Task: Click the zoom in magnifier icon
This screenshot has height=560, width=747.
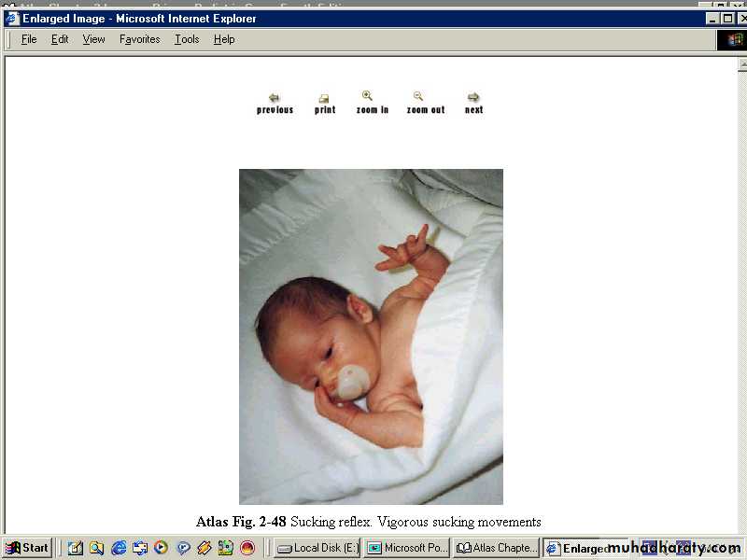Action: 367,96
